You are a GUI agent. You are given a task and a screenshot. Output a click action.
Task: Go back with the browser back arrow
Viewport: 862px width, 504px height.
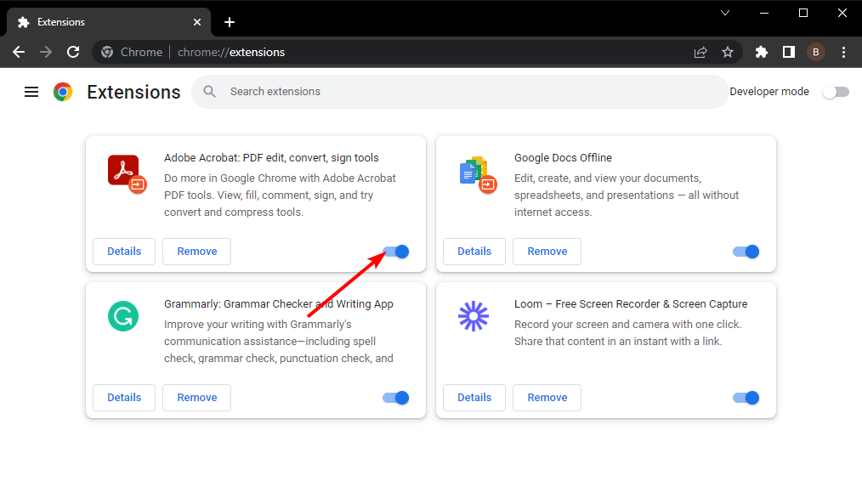coord(19,52)
